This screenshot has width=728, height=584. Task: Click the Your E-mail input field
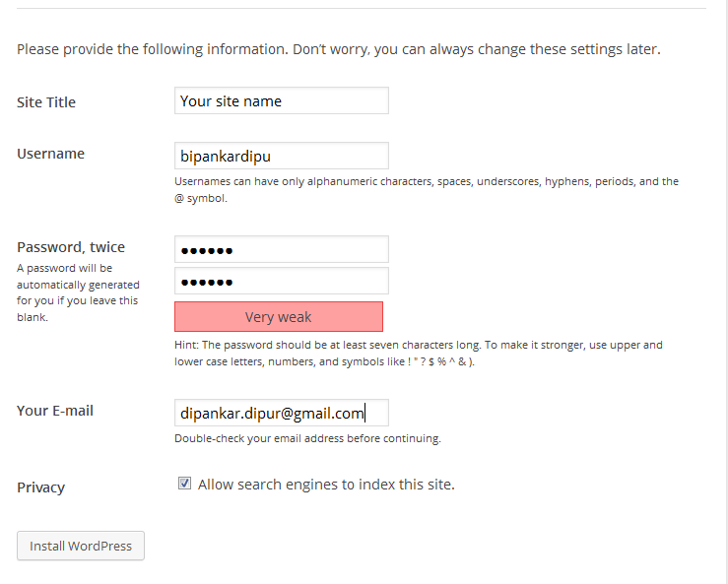[281, 413]
